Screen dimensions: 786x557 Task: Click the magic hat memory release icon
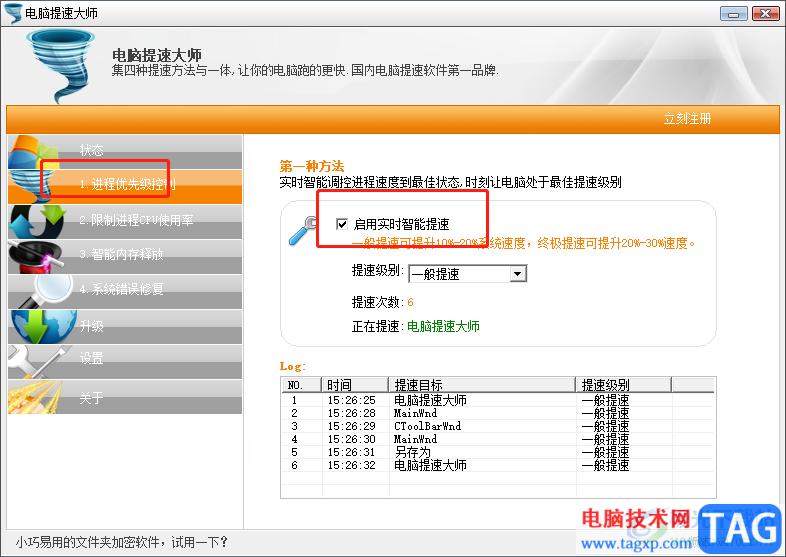pos(35,257)
